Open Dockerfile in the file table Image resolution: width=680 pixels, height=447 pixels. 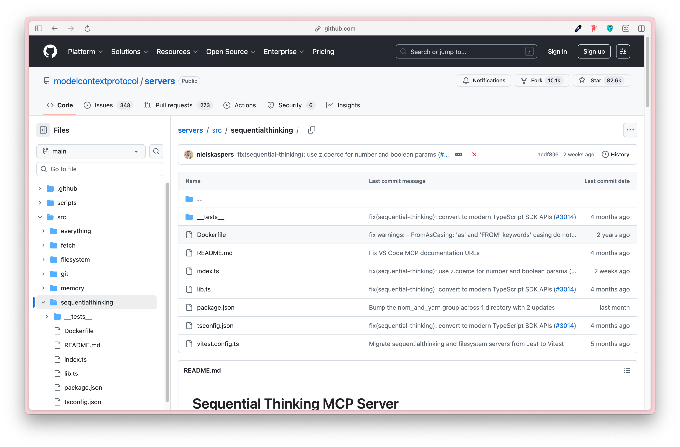tap(211, 235)
